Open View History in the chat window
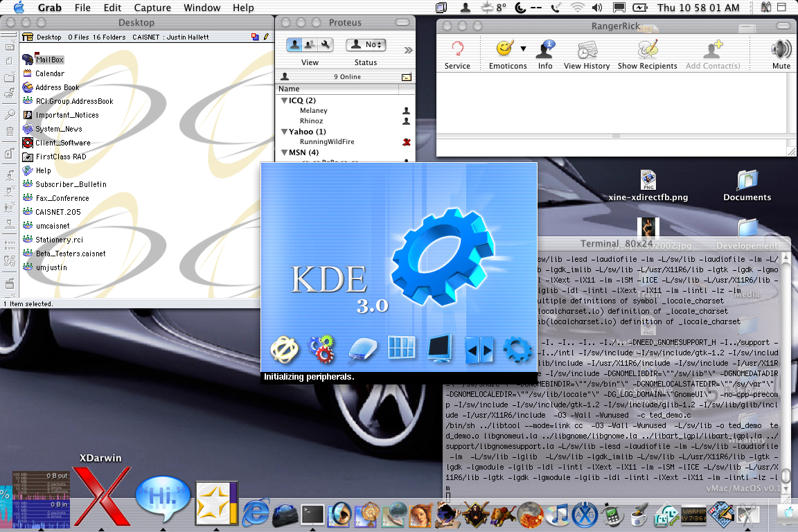The image size is (798, 532). 586,55
